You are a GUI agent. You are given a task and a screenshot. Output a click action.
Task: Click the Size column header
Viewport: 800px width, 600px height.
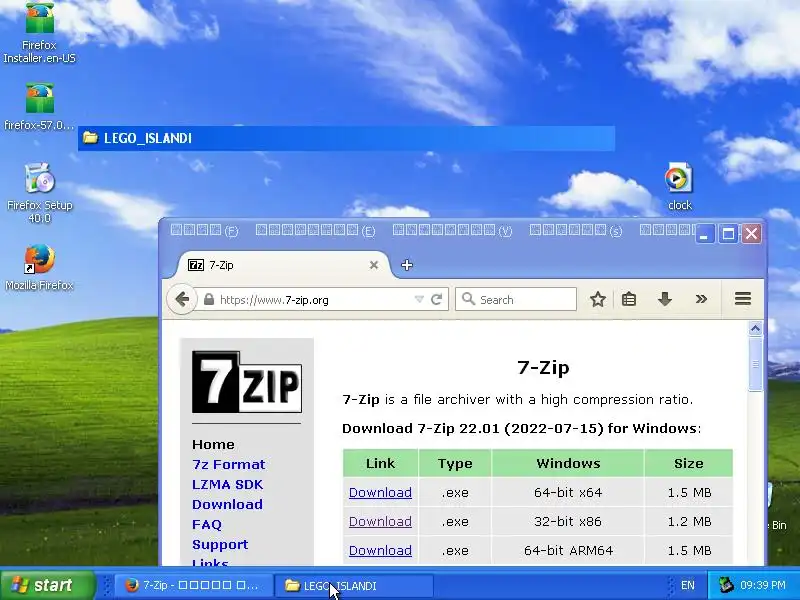coord(689,463)
